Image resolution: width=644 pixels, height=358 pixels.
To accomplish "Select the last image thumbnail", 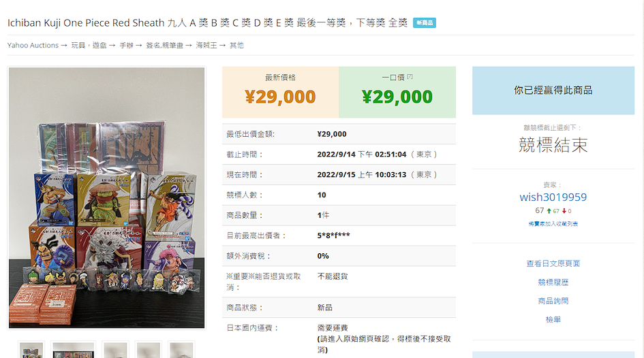I will click(x=181, y=350).
